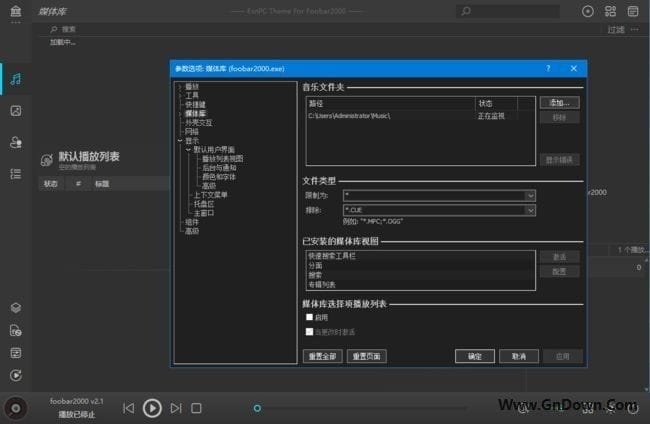
Task: Toggle the 当更改时激活 checkbox
Action: click(x=309, y=332)
